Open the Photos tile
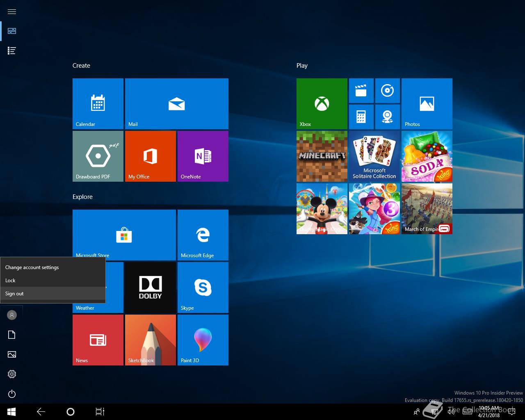Viewport: 525px width, 420px height. click(x=427, y=104)
